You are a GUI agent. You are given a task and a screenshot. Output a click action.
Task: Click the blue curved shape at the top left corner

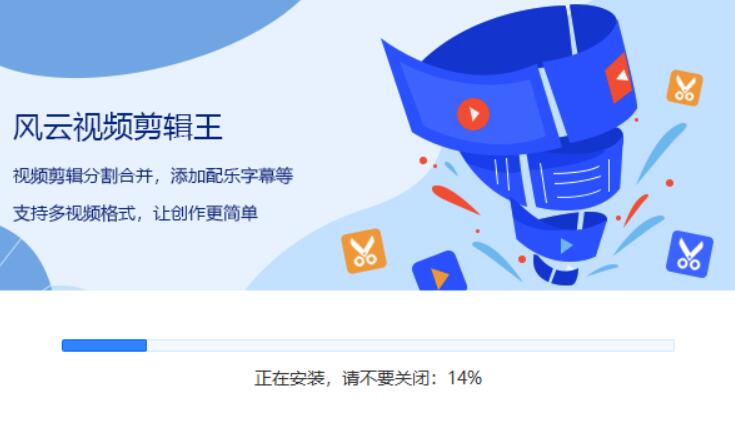[141, 33]
